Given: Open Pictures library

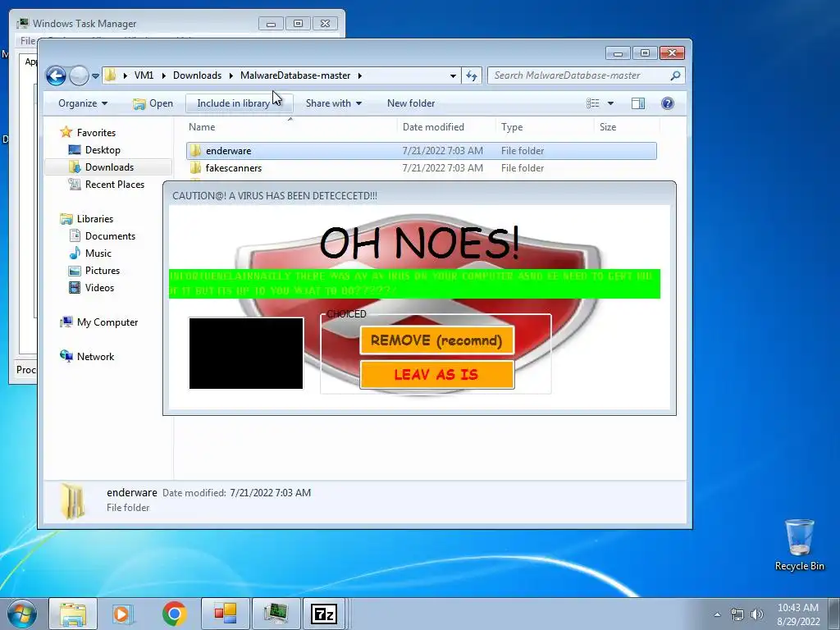Looking at the screenshot, I should pos(103,271).
